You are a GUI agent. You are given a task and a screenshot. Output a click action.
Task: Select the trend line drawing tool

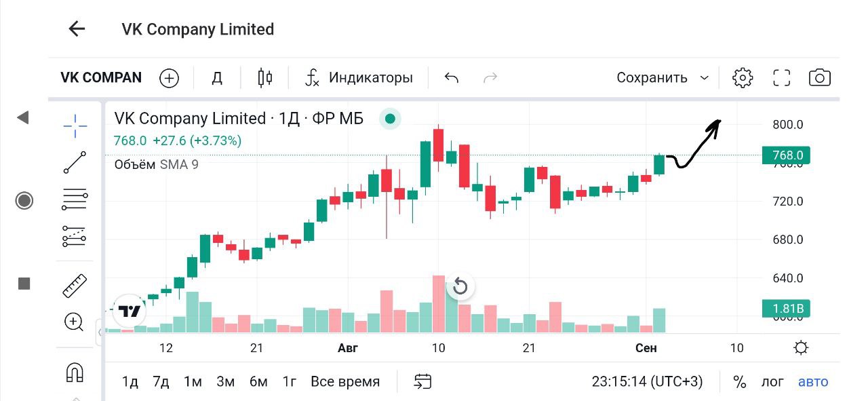pos(75,163)
